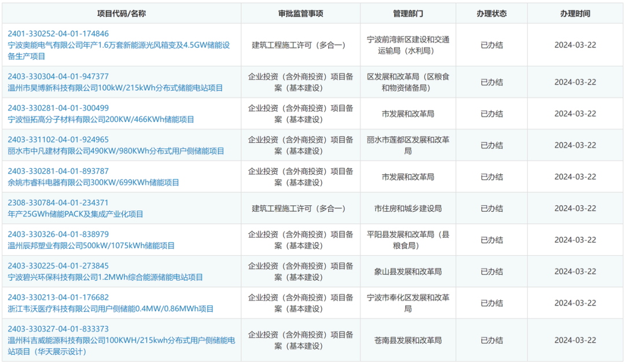
Task: Click the 苍南县发展和改革局 department cell
Action: click(x=408, y=340)
